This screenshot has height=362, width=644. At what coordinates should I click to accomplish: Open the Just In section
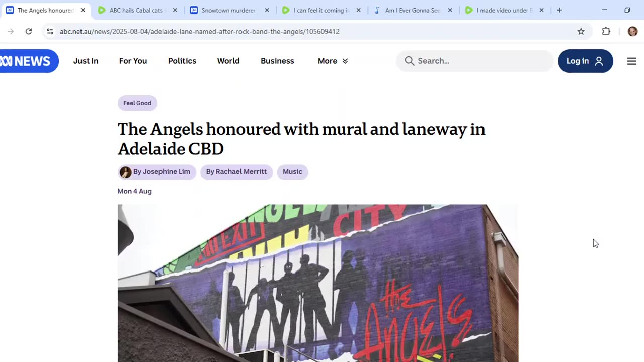click(86, 61)
